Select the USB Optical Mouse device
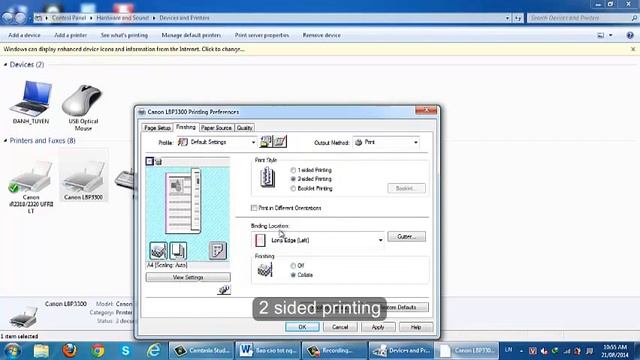 [x=83, y=107]
